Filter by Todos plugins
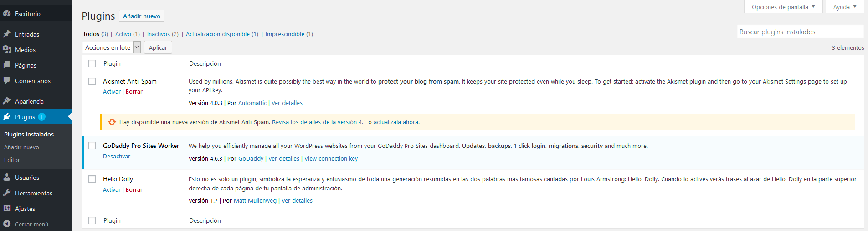Image resolution: width=868 pixels, height=231 pixels. (91, 34)
